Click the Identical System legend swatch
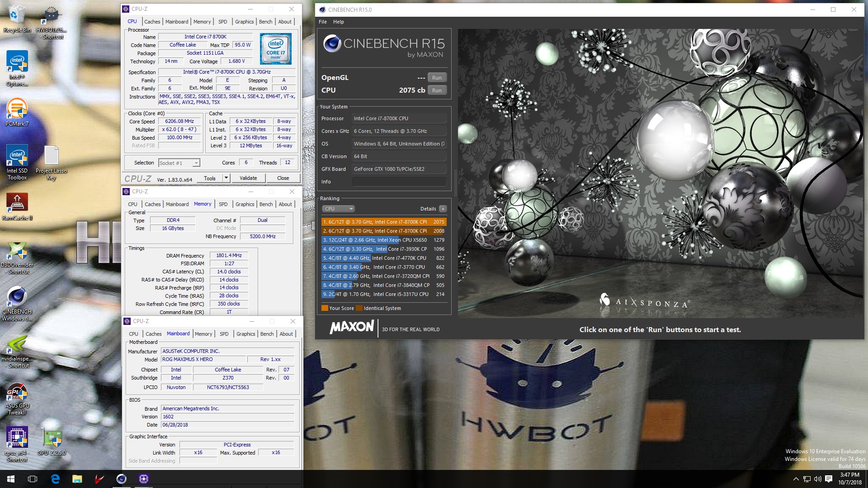The height and width of the screenshot is (488, 868). pyautogui.click(x=359, y=308)
